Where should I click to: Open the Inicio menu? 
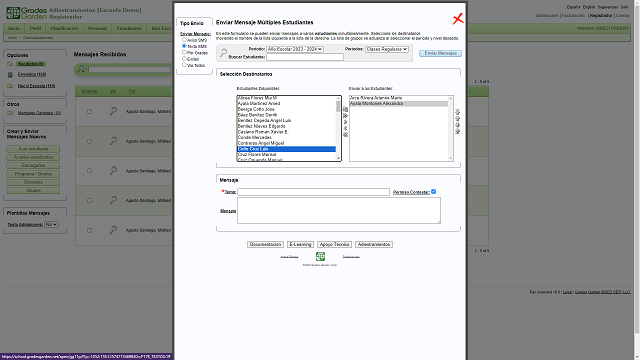(14, 28)
